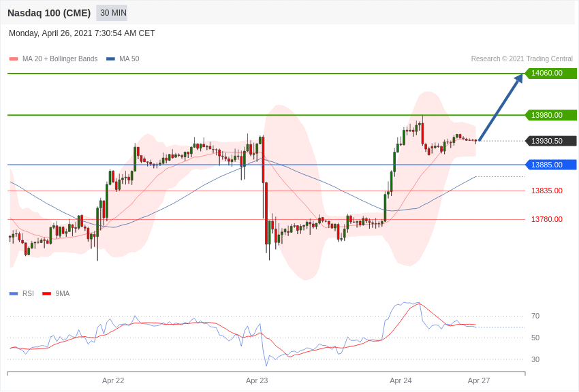Click the 30 MIN timeframe button
Viewport: 579px width, 392px height.
(x=112, y=13)
